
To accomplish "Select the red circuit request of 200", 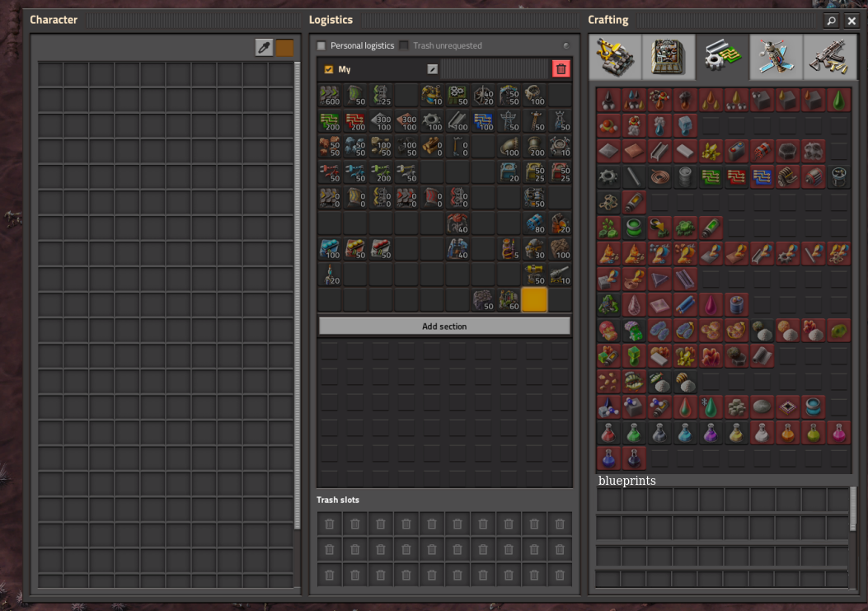I will pyautogui.click(x=355, y=120).
